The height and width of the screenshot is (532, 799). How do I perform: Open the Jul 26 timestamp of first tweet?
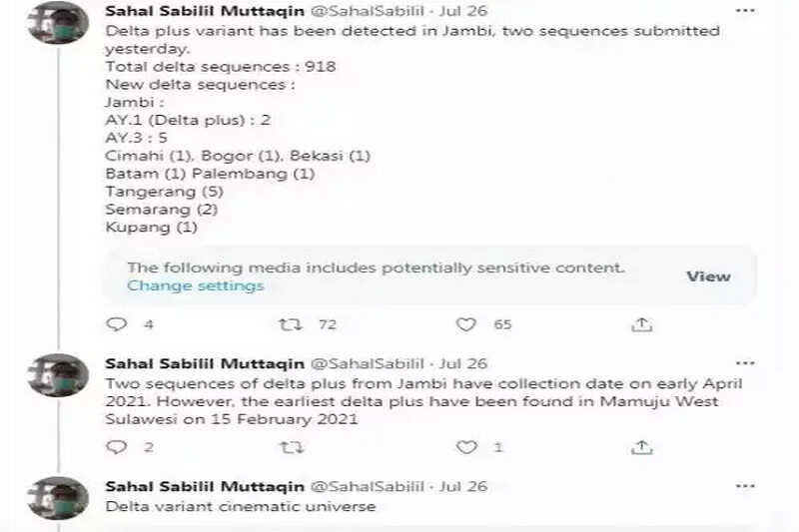[463, 12]
